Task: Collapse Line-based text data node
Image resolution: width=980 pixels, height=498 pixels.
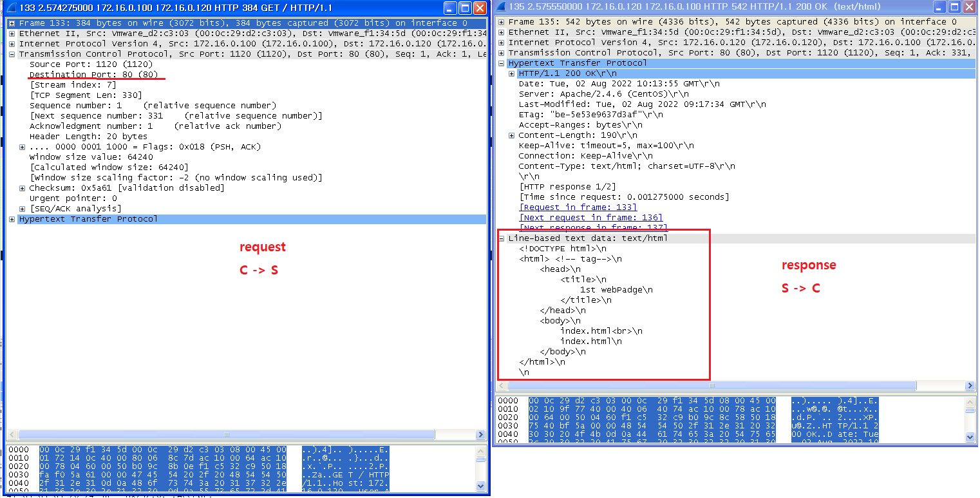Action: (502, 238)
